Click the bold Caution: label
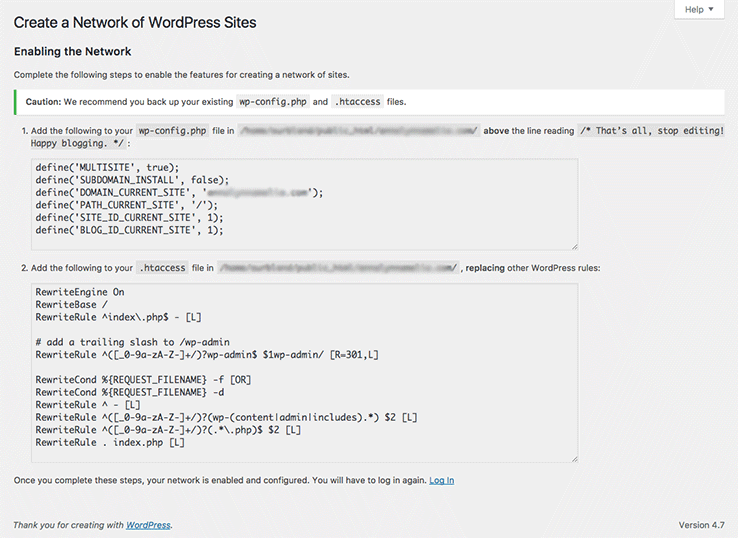The width and height of the screenshot is (738, 538). click(x=43, y=102)
